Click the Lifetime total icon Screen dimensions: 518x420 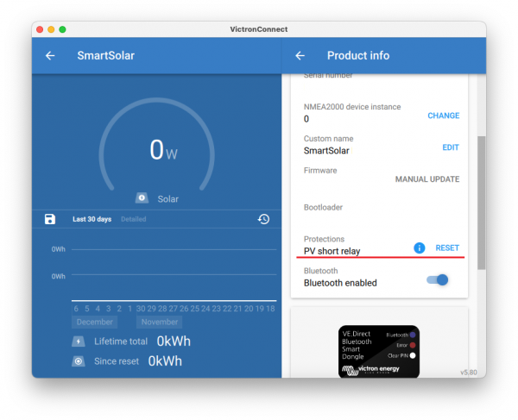[79, 342]
